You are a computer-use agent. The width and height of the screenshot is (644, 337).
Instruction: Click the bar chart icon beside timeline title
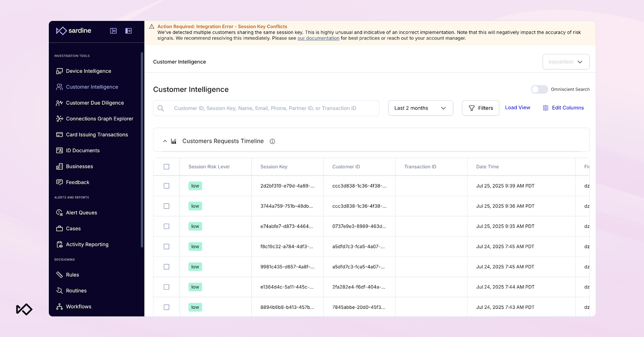tap(174, 141)
